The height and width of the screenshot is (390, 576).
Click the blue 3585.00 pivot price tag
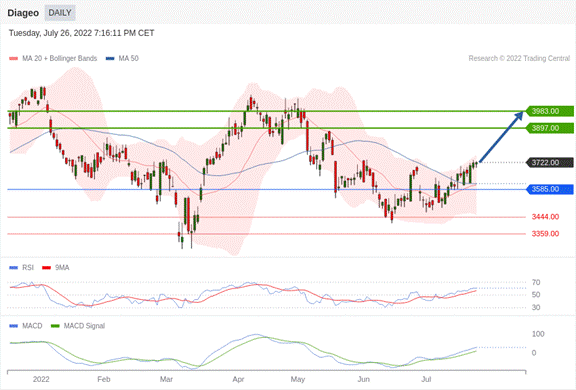coord(550,189)
